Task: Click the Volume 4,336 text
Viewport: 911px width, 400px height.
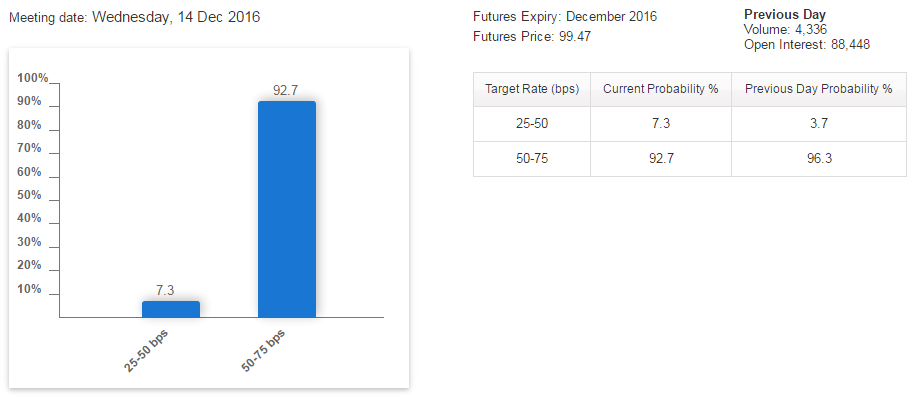Action: coord(785,30)
